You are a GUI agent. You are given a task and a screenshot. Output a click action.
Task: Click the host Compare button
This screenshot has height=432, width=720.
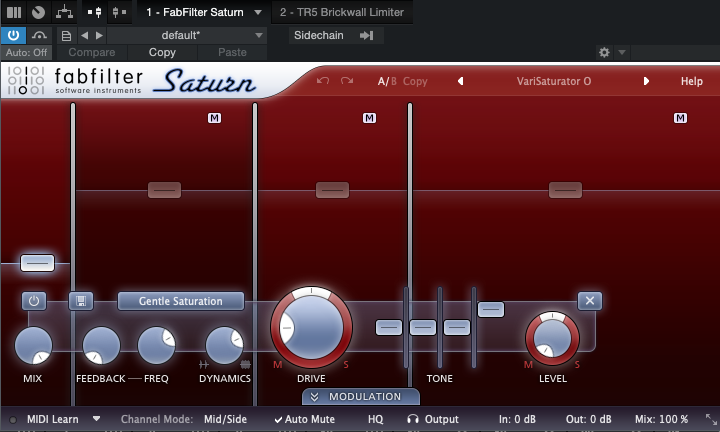pos(92,52)
